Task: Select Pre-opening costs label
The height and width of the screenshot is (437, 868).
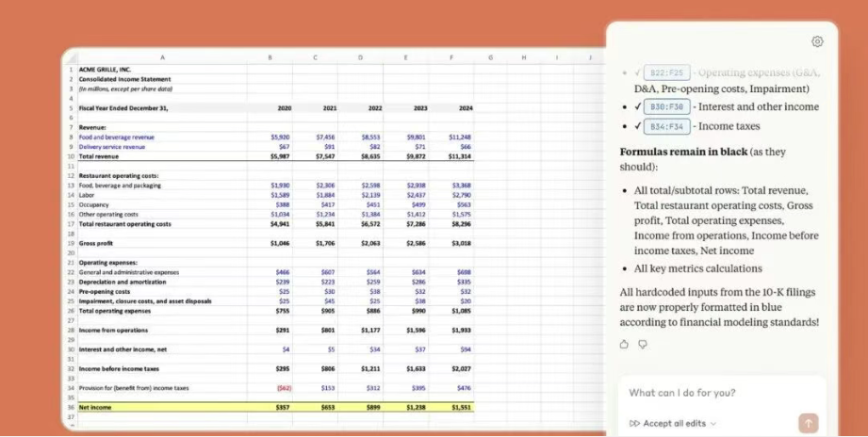Action: (x=105, y=292)
